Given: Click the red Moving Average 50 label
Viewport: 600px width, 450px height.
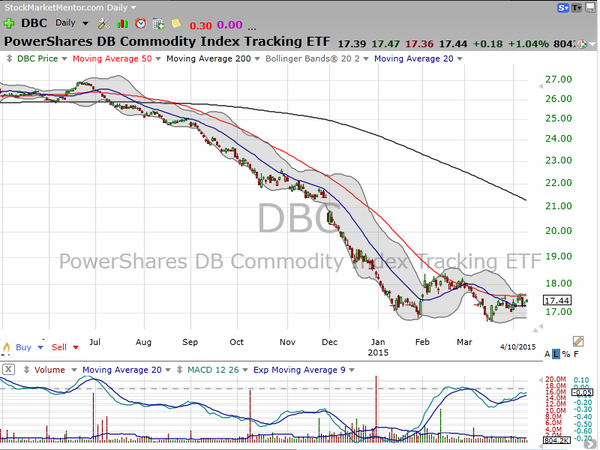Looking at the screenshot, I should point(112,59).
